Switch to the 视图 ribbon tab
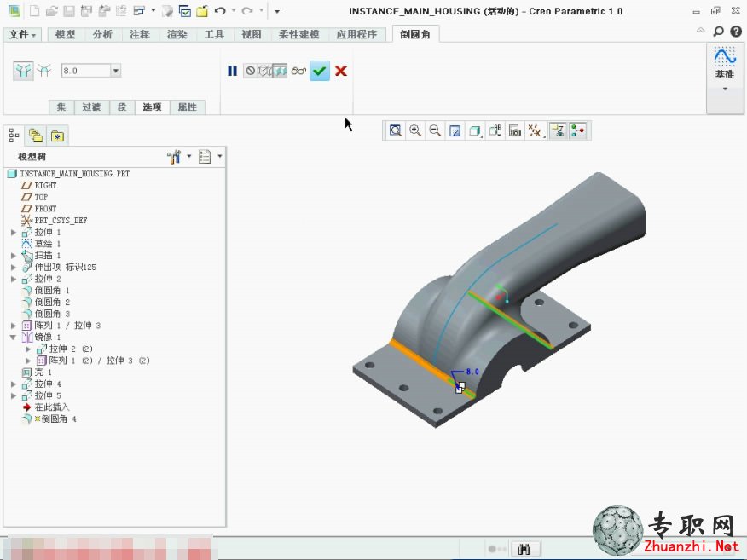 (251, 34)
